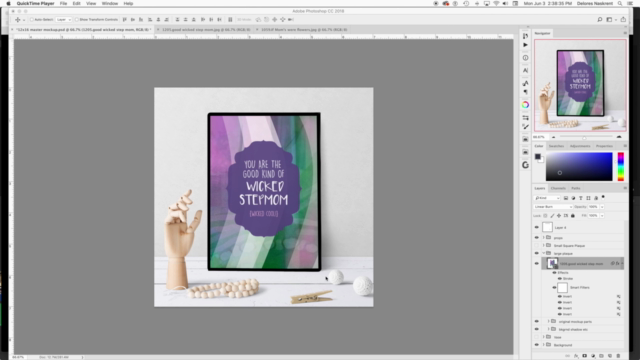
Task: Show the Small Square Plaque group
Action: pos(537,246)
